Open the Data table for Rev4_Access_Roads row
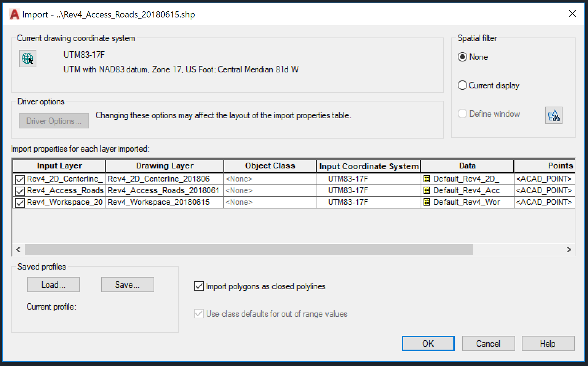This screenshot has width=588, height=366. 426,190
